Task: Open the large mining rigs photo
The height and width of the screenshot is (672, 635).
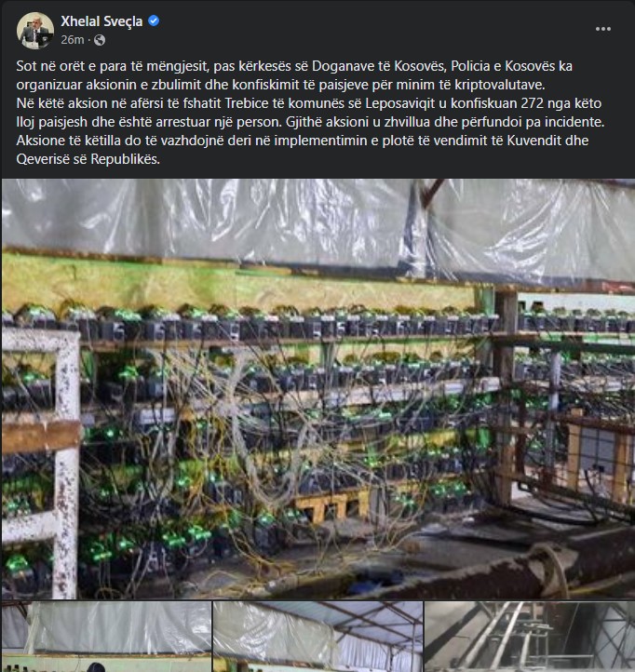Action: coord(318,389)
